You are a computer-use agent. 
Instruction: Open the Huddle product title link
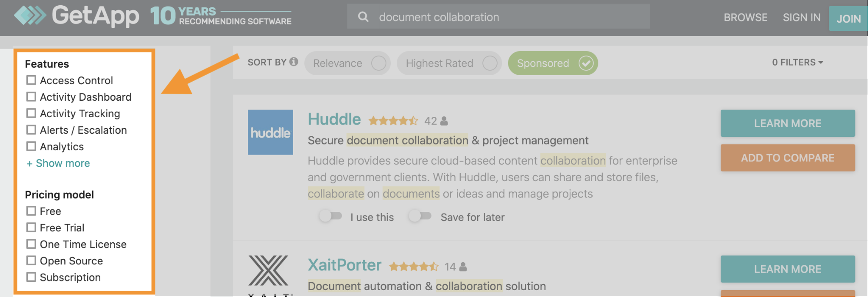[334, 119]
